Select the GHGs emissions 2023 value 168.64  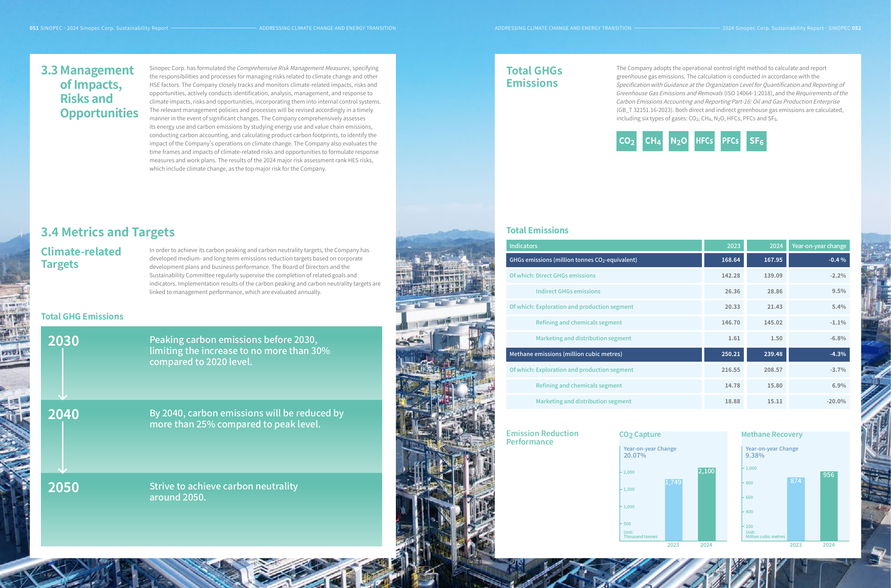pos(730,260)
